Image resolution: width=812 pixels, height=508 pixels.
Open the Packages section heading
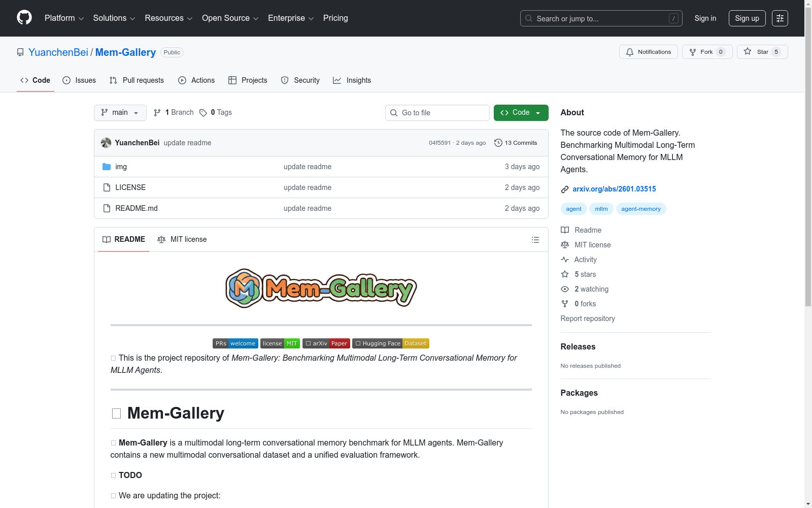[x=579, y=393]
